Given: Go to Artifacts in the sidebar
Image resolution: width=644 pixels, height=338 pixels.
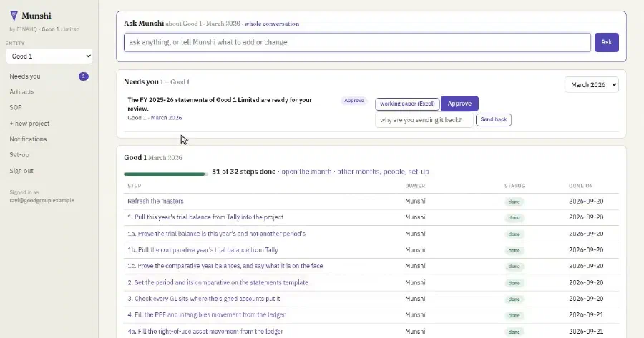Looking at the screenshot, I should click(x=21, y=92).
